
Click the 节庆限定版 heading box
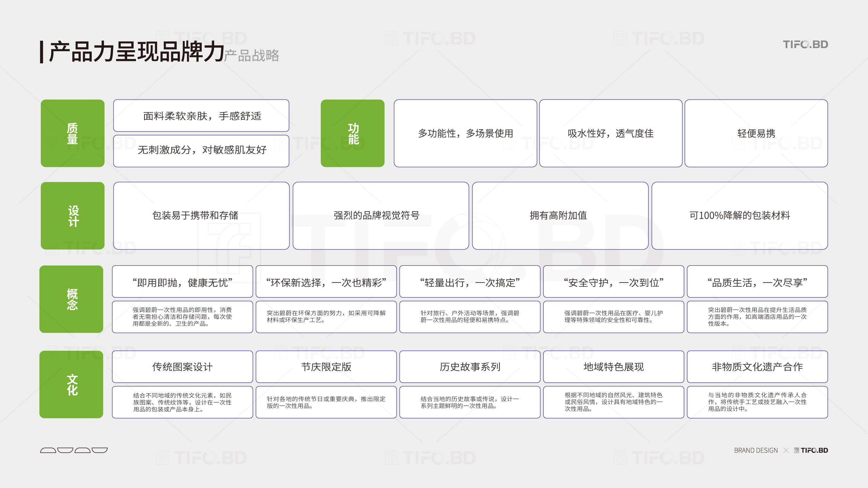326,367
